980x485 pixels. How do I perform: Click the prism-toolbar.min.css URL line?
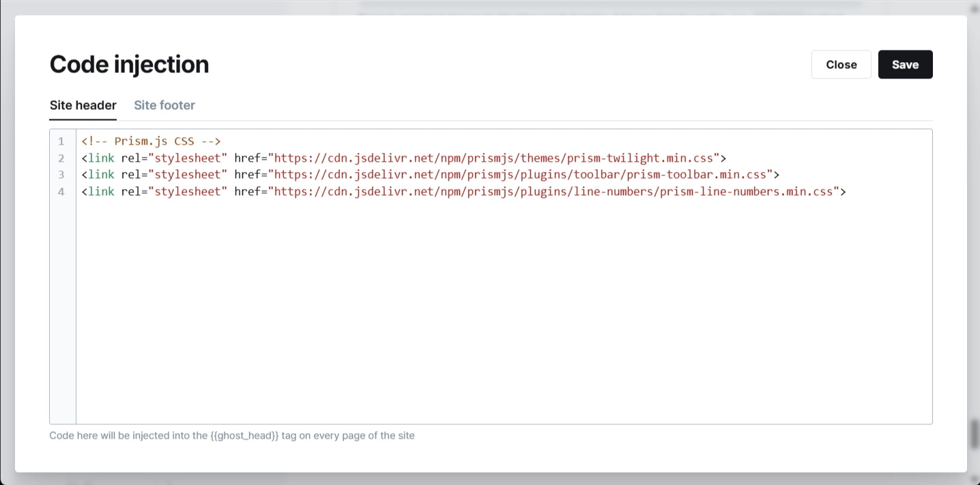pyautogui.click(x=430, y=175)
